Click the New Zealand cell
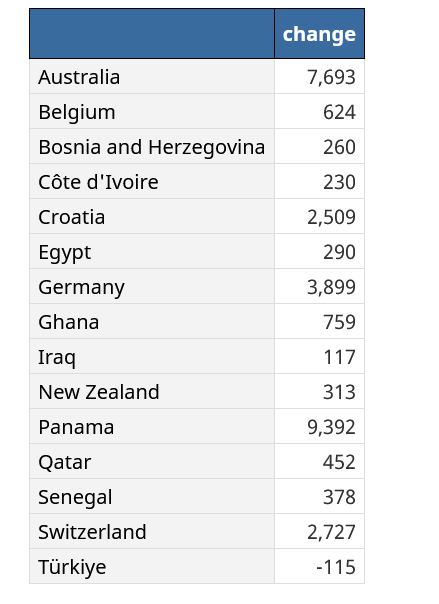Screen dimensions: 439x604 pyautogui.click(x=152, y=392)
